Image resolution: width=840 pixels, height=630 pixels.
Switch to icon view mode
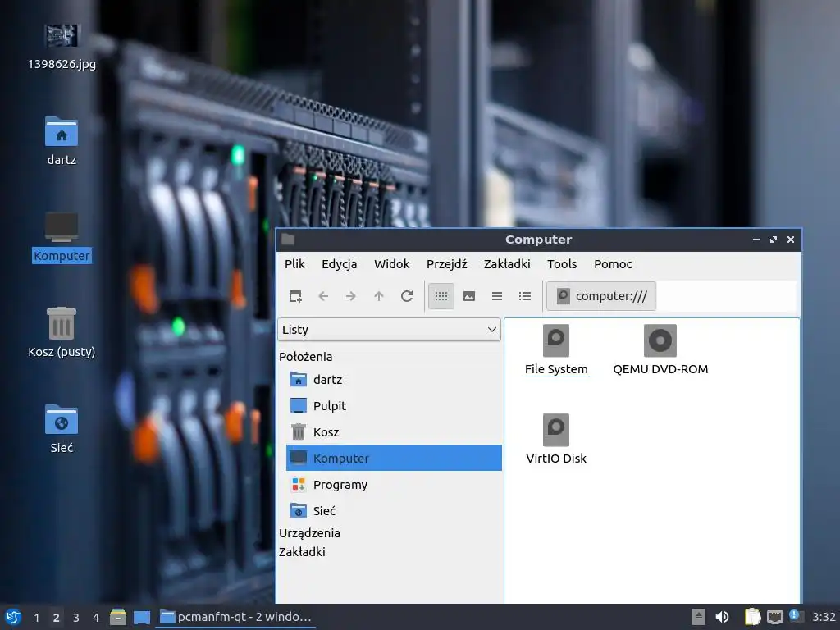441,296
